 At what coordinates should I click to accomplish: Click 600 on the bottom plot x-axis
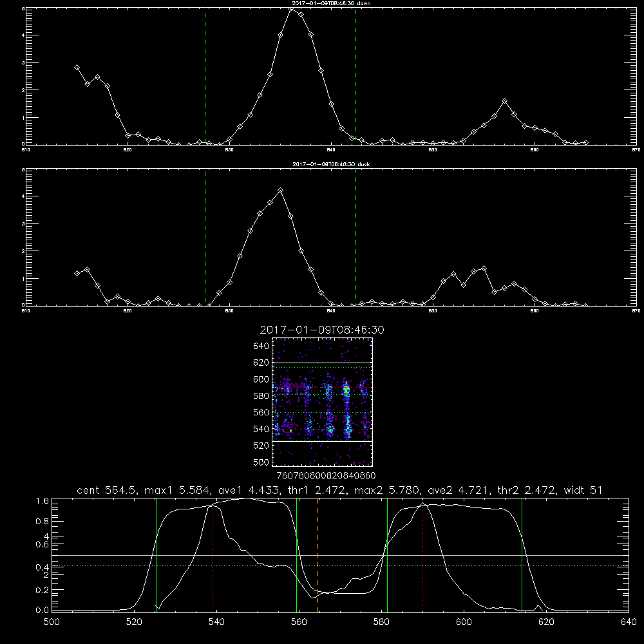464,621
